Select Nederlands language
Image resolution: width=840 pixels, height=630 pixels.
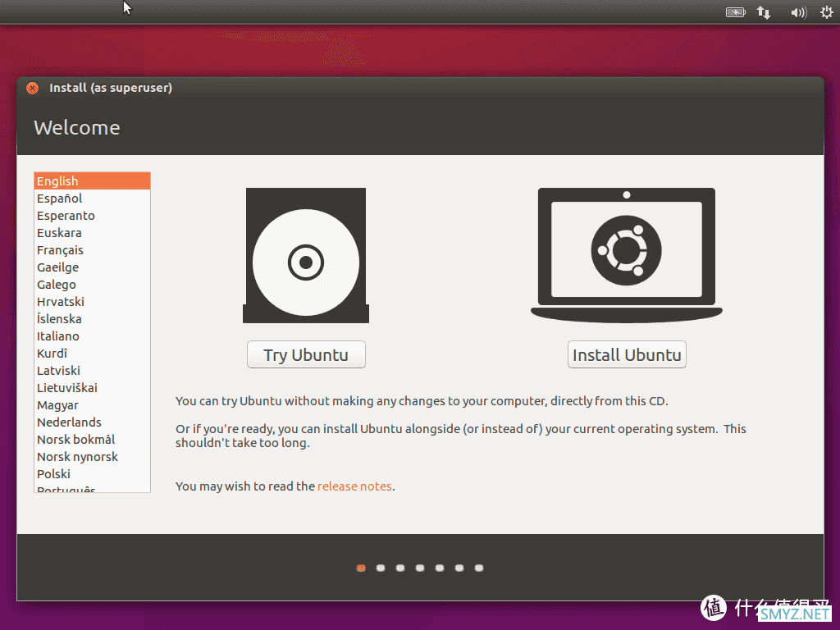[92, 422]
